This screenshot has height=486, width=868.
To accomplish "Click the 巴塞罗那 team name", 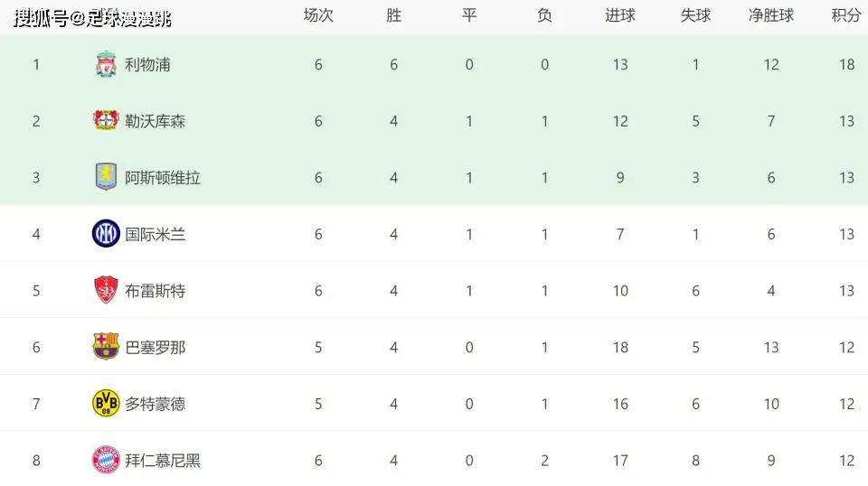I will [155, 347].
